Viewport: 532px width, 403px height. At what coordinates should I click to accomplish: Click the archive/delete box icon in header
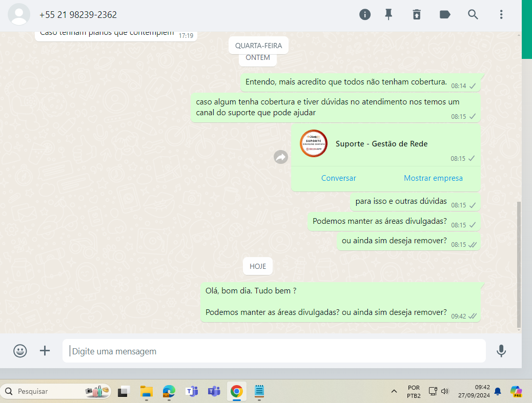click(417, 14)
